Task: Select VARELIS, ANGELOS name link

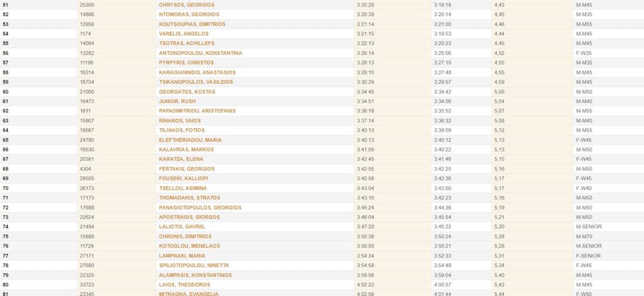Action: tap(184, 34)
